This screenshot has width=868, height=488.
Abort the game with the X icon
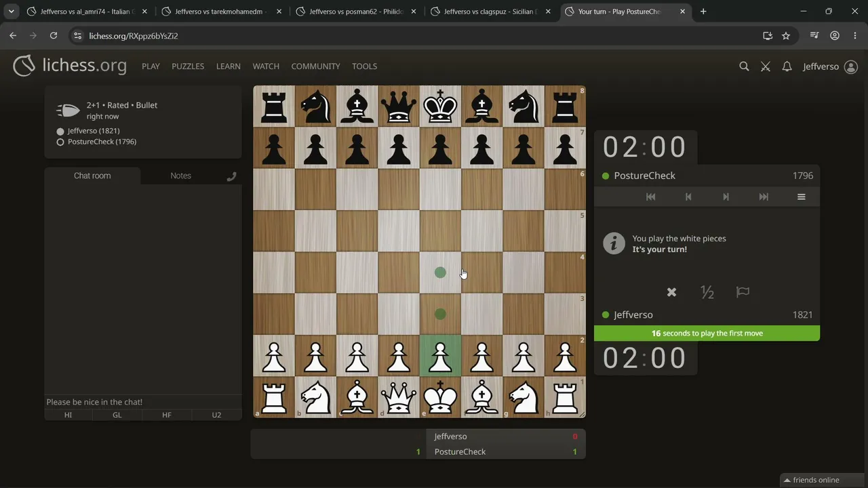pyautogui.click(x=671, y=292)
